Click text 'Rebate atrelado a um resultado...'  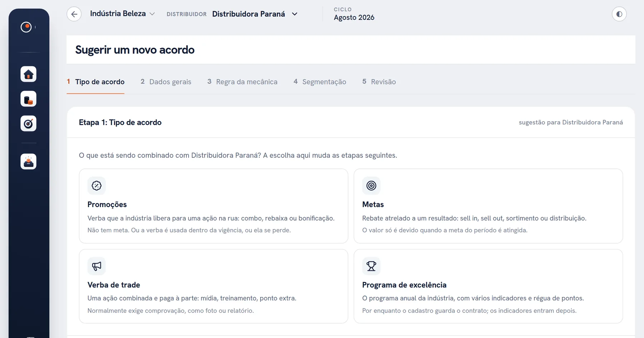click(474, 218)
